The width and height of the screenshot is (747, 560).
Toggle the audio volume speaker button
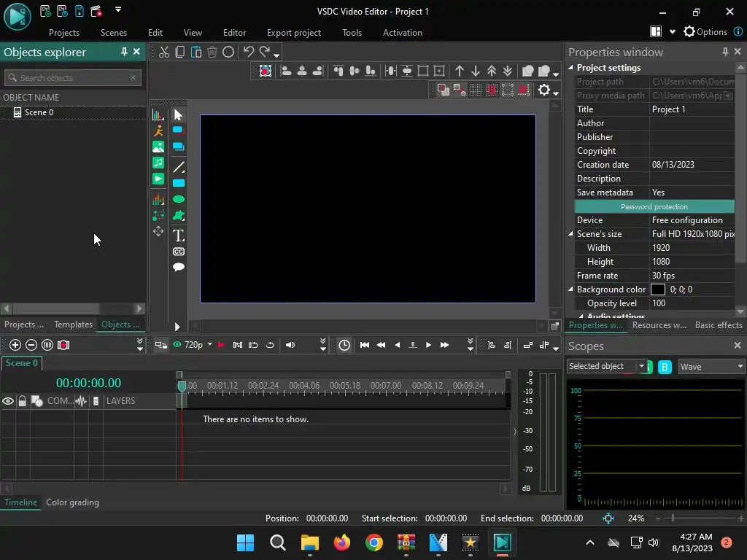coord(290,345)
